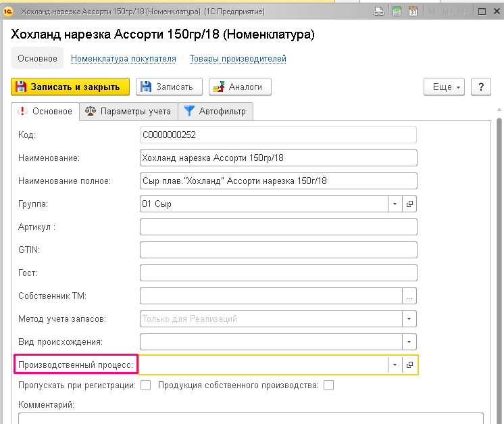Viewport: 504px width, 424px height.
Task: Close the Номенклатура window
Action: [x=497, y=11]
